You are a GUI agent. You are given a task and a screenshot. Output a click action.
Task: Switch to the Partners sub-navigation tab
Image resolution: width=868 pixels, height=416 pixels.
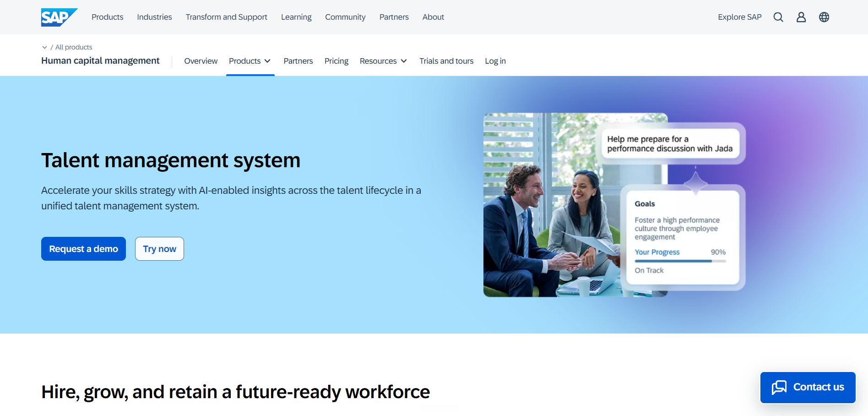point(298,61)
